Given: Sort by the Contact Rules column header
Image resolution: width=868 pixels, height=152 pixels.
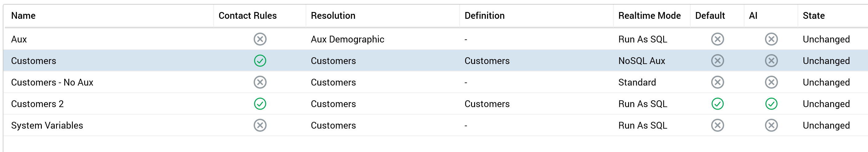Looking at the screenshot, I should (x=247, y=15).
